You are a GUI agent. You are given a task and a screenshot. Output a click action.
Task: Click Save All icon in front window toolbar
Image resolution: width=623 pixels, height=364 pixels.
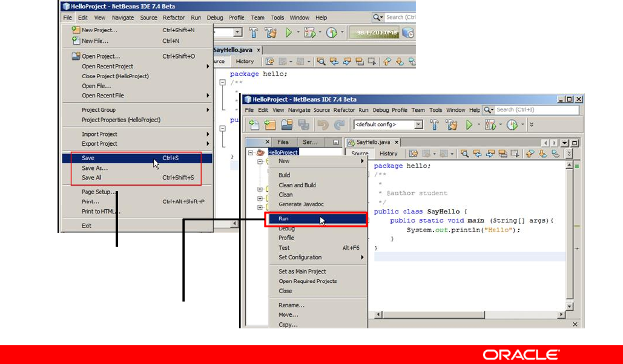pos(304,125)
